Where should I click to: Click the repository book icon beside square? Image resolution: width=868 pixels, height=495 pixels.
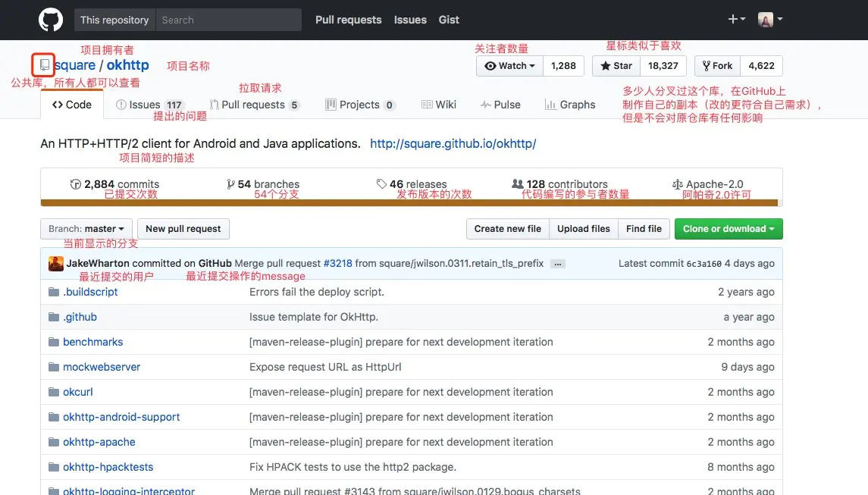pyautogui.click(x=44, y=65)
